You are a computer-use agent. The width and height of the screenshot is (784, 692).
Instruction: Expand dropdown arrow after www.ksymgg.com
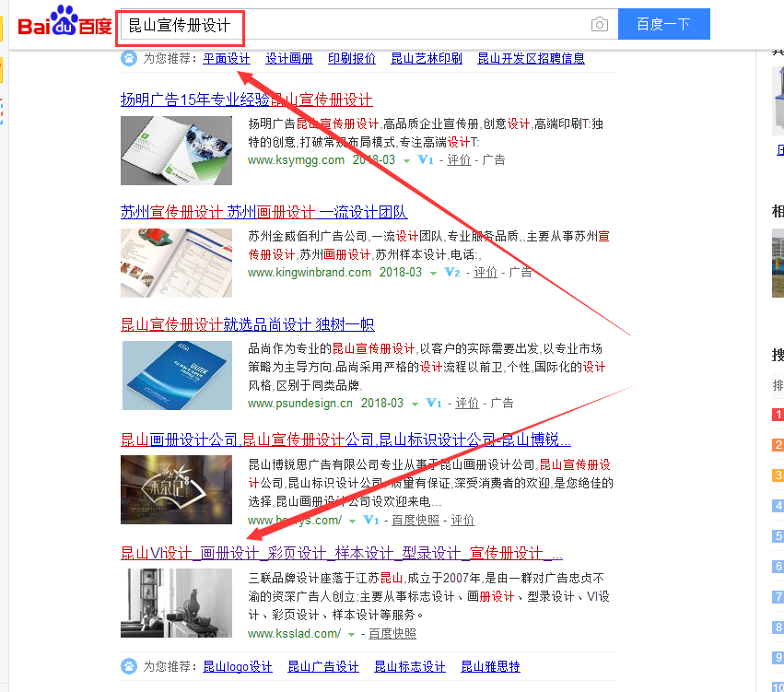406,161
